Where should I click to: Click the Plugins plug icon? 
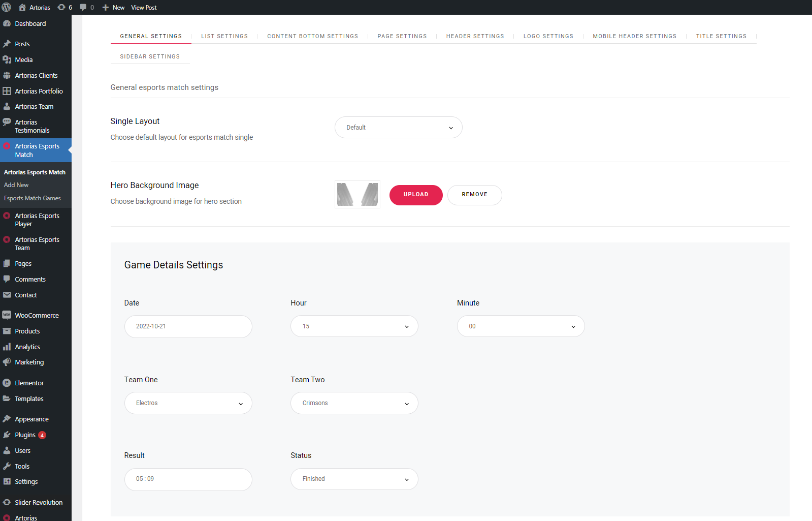coord(7,435)
